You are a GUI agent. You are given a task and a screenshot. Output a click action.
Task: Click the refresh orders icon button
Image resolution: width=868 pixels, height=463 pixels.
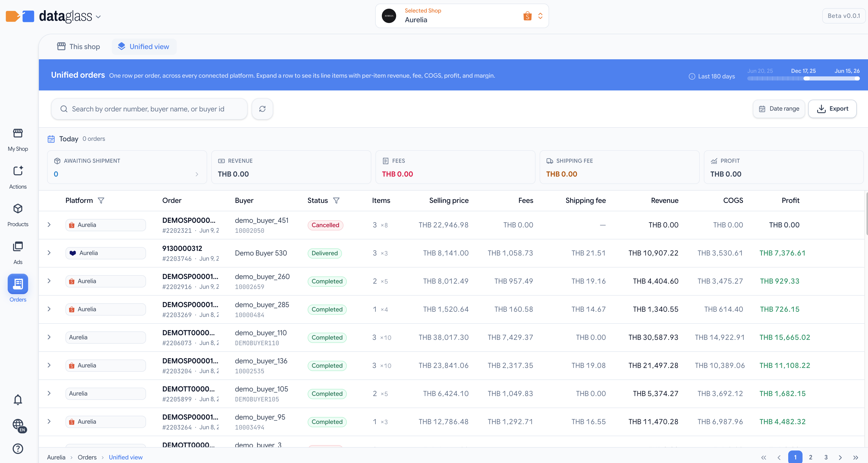pyautogui.click(x=262, y=109)
